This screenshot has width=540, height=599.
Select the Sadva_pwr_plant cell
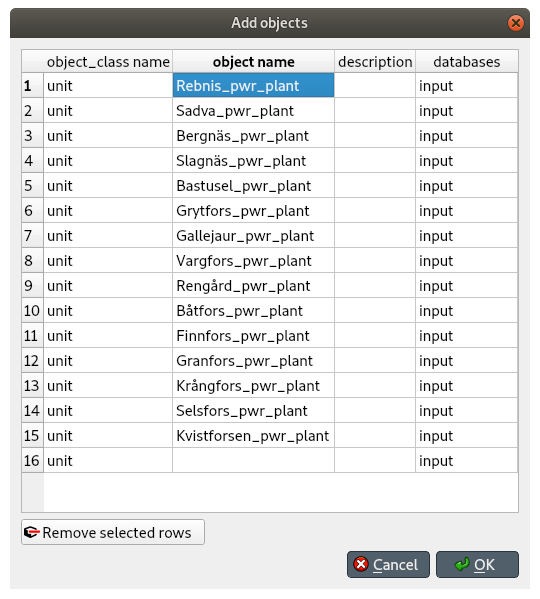(x=254, y=110)
